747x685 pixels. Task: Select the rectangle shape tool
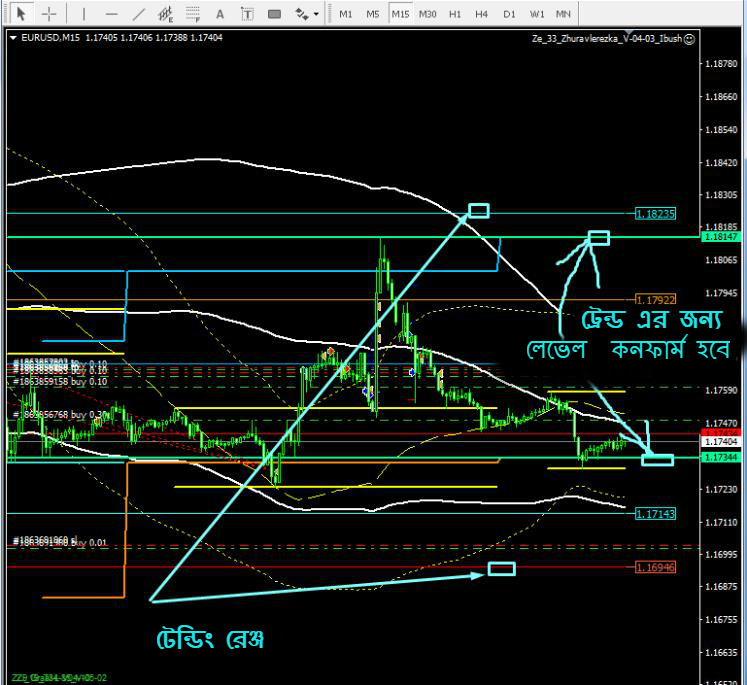coord(274,14)
